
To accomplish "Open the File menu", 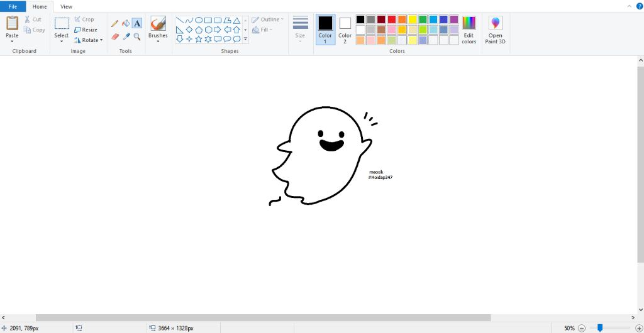I will coord(13,6).
